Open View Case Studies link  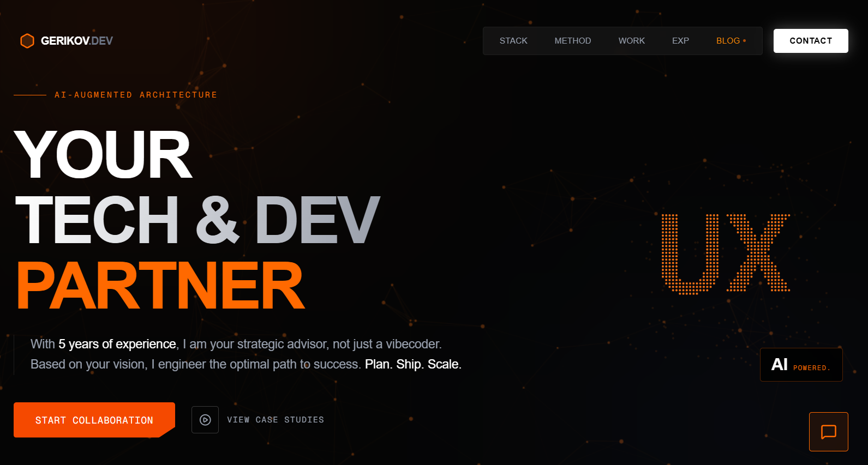coord(276,420)
